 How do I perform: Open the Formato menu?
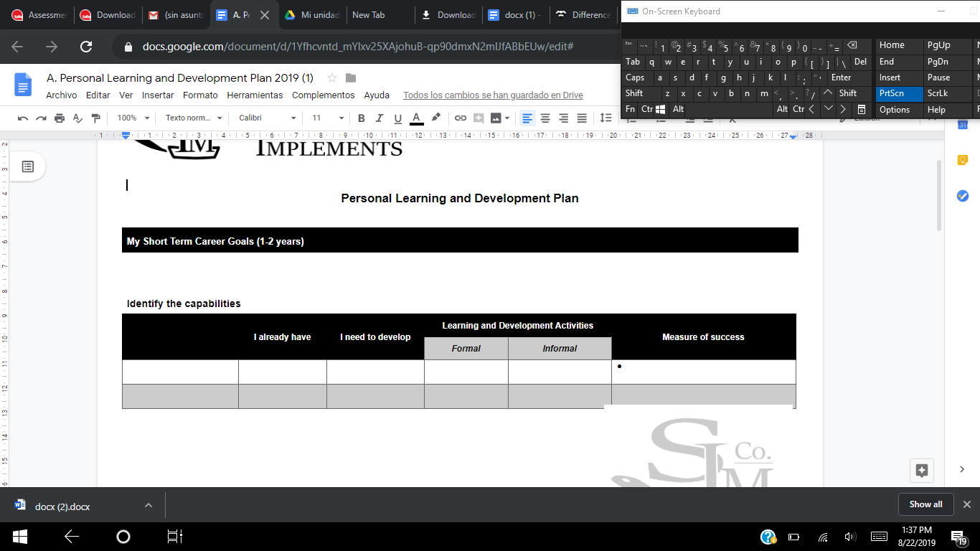pos(200,95)
